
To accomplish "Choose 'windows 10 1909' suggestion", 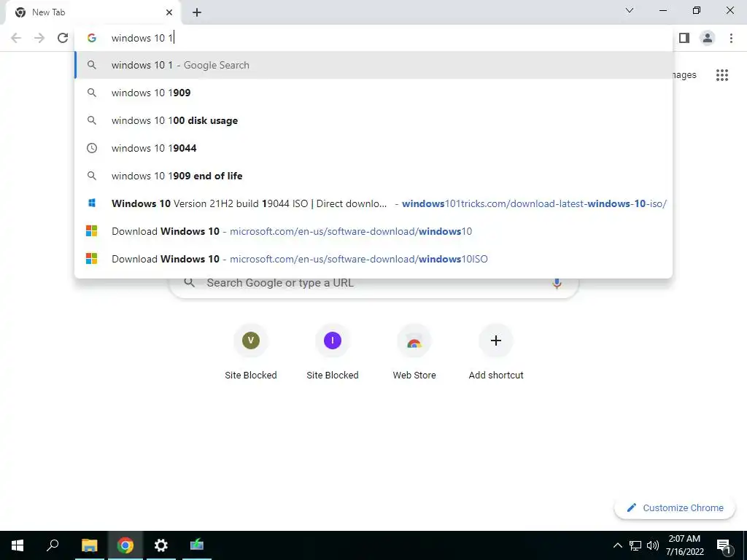I will click(373, 93).
